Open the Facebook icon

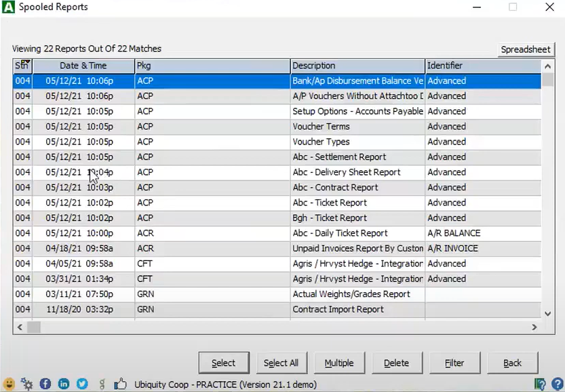click(45, 383)
